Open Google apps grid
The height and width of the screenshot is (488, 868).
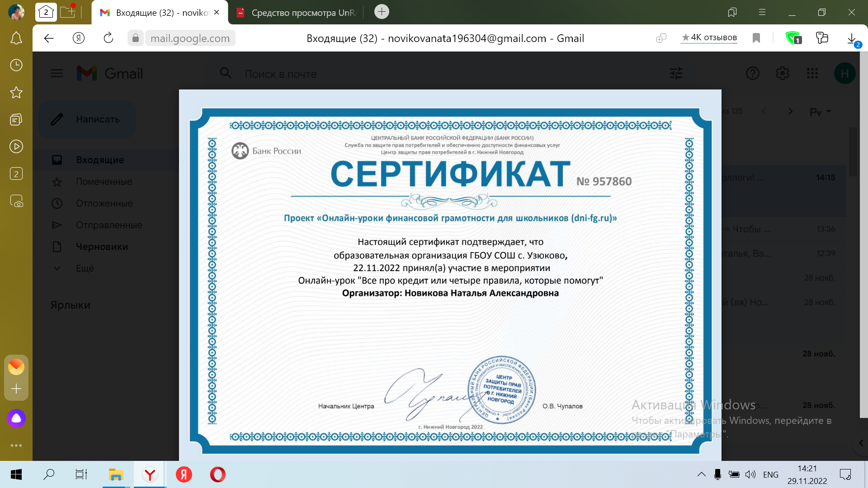(812, 73)
